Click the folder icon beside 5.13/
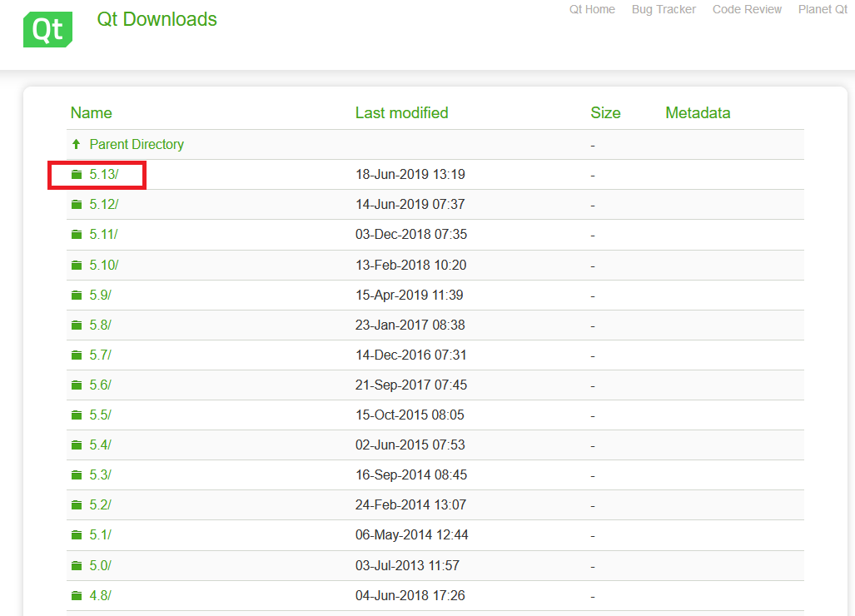 pos(77,175)
